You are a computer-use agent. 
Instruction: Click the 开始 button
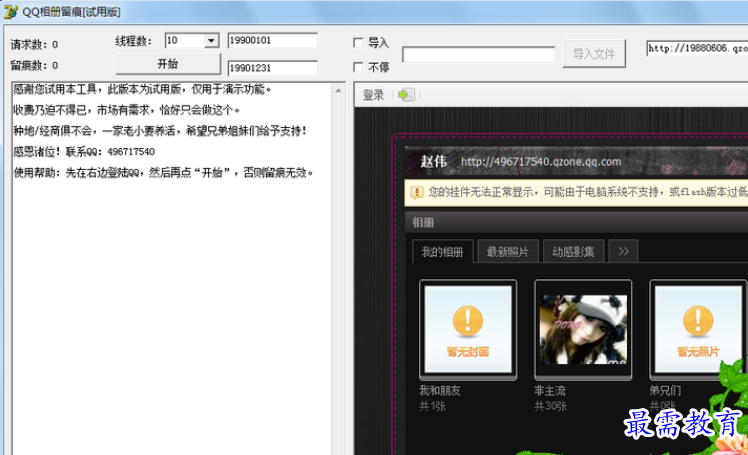168,64
